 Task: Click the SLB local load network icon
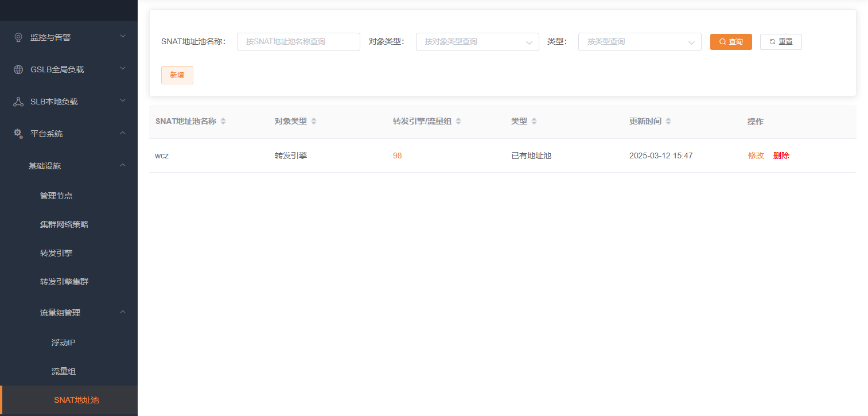coord(18,102)
